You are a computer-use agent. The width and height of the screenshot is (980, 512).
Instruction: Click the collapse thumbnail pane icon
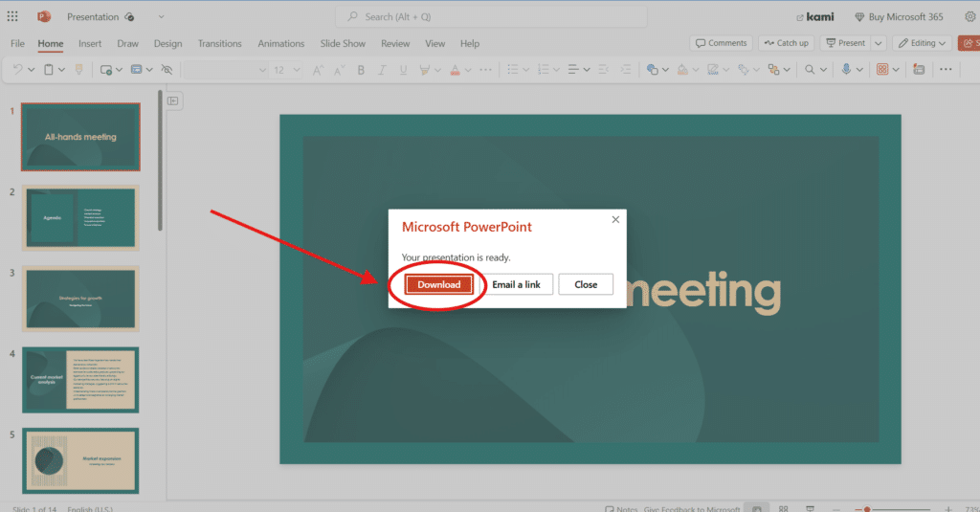[x=173, y=100]
